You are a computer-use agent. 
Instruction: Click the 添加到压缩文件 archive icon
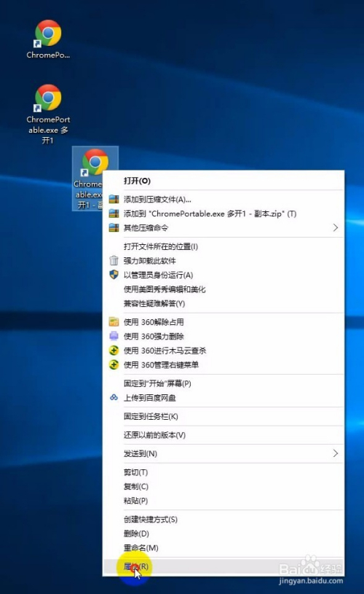pyautogui.click(x=114, y=199)
